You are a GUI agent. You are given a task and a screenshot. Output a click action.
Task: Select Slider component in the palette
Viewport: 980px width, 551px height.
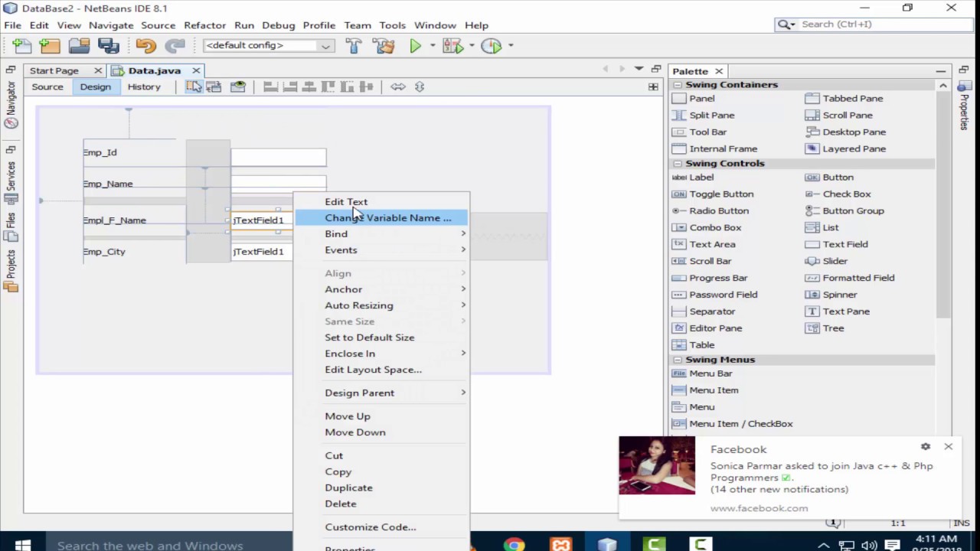[x=834, y=261]
